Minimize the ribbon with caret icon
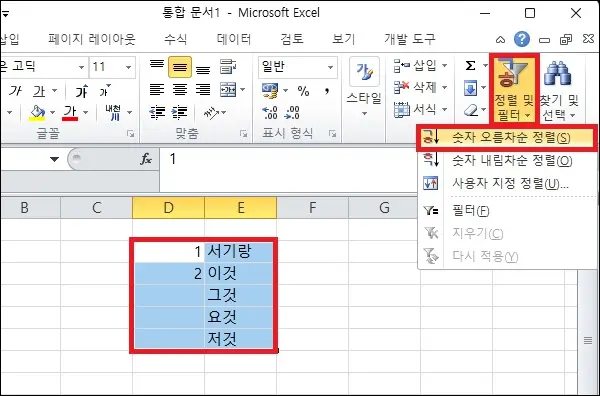Image resolution: width=600 pixels, height=396 pixels. [500, 39]
